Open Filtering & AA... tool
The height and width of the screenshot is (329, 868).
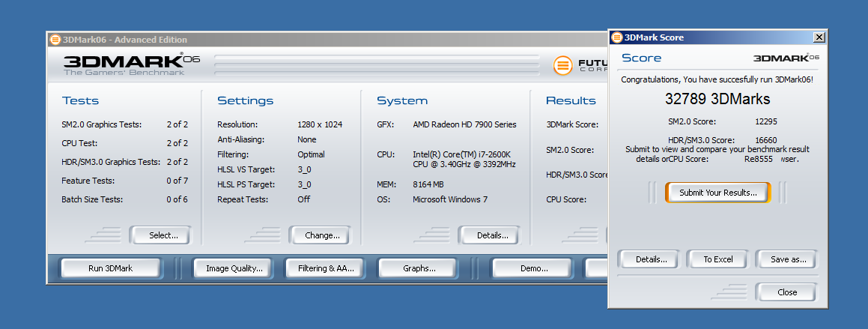(324, 268)
